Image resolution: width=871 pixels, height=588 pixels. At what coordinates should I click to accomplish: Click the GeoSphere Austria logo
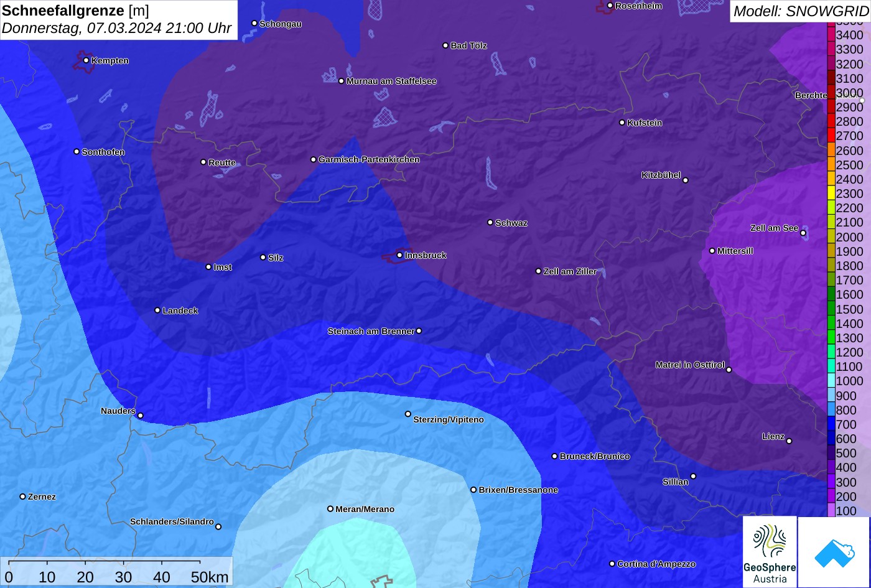(770, 552)
